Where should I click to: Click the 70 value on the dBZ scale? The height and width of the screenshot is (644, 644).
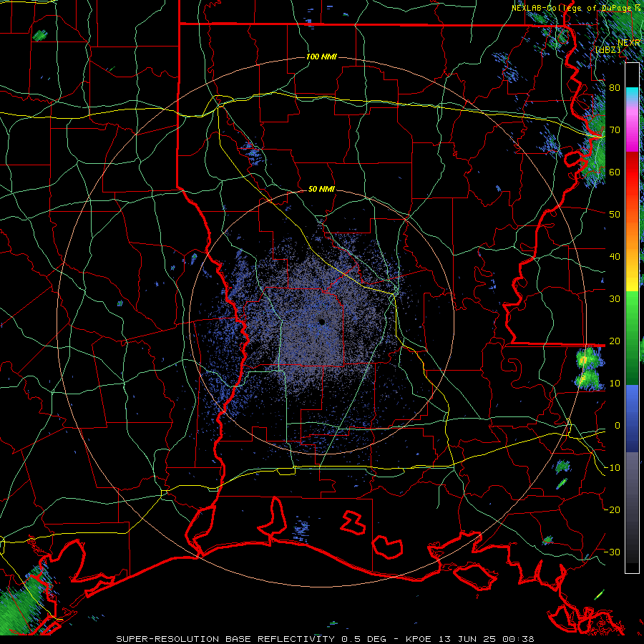[615, 130]
